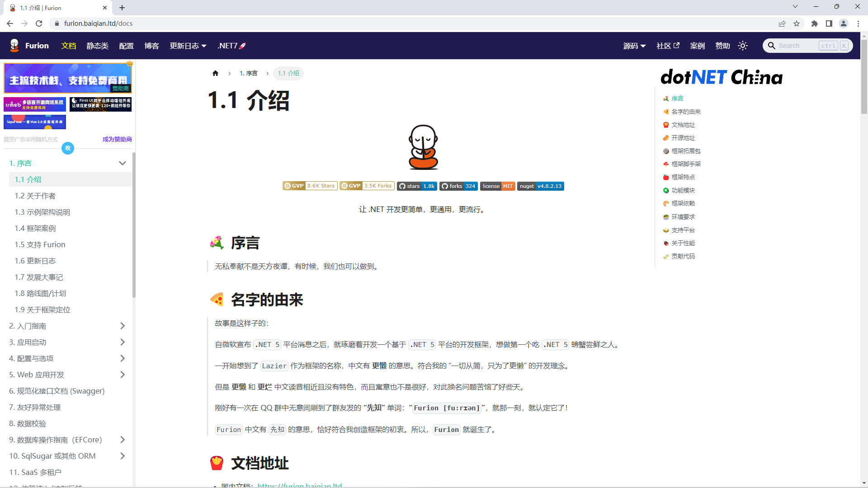Click the home breadcrumb house icon
Viewport: 868px width, 488px height.
click(x=216, y=73)
